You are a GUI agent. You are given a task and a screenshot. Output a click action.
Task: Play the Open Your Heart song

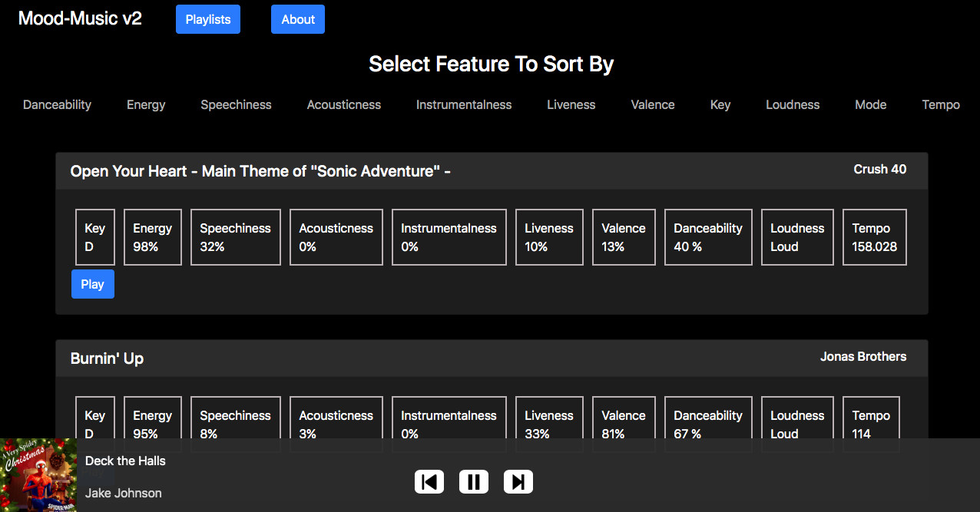pos(93,284)
